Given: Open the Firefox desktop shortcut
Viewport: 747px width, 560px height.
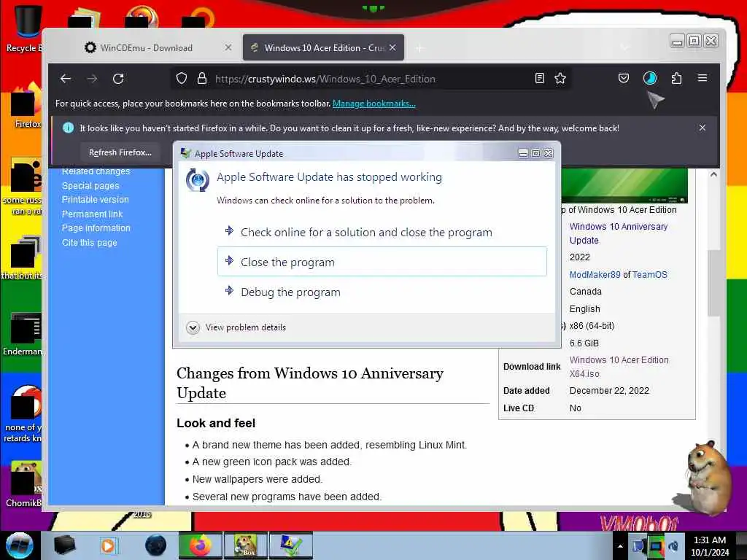Looking at the screenshot, I should (x=26, y=106).
